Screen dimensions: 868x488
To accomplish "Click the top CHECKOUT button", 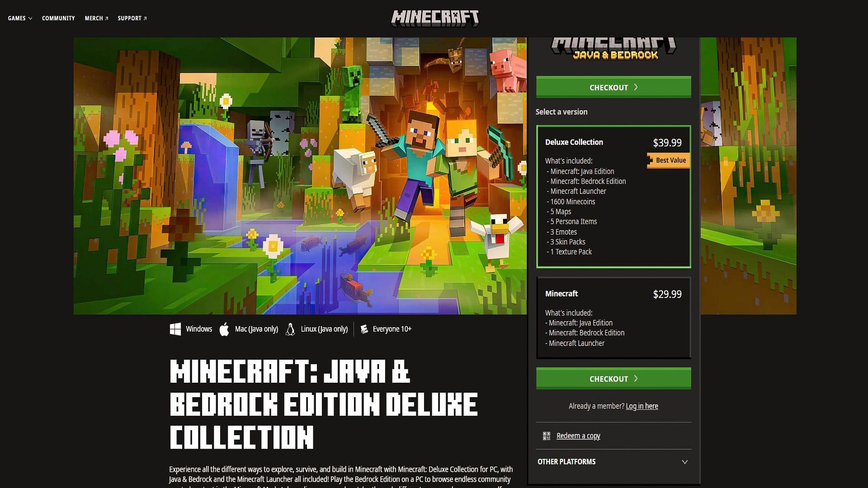I will (613, 88).
